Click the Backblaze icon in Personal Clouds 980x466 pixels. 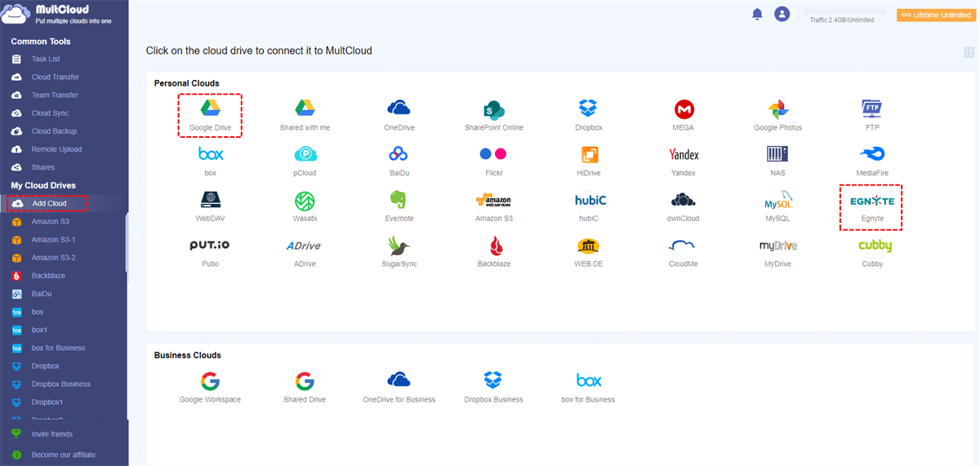point(494,246)
